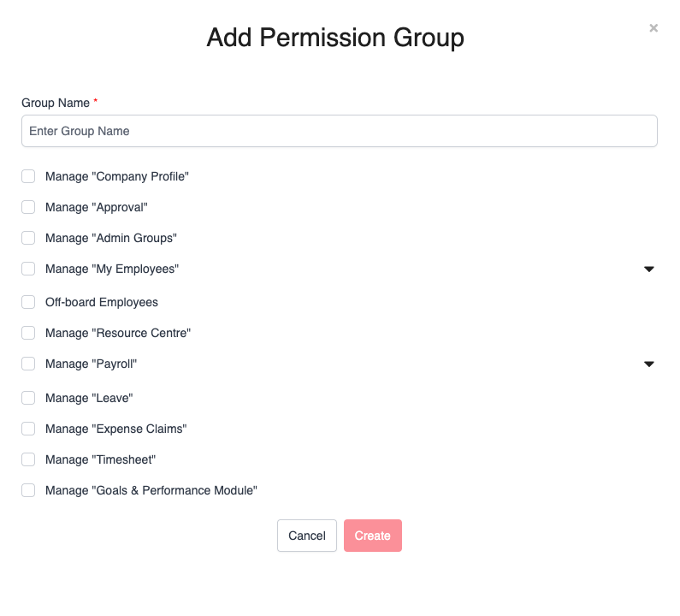Tick the Manage "Payroll" checkbox
The width and height of the screenshot is (680, 616).
point(28,364)
